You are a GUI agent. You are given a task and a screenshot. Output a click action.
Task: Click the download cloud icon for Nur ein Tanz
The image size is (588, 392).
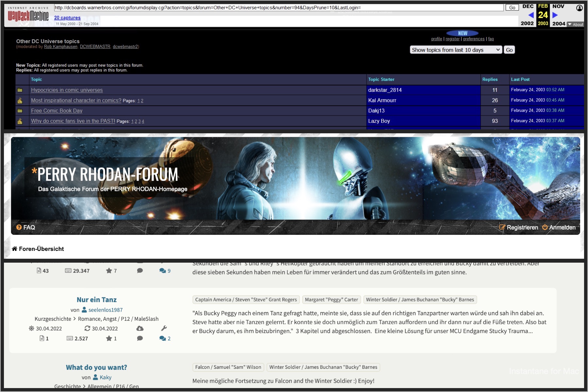(x=140, y=328)
